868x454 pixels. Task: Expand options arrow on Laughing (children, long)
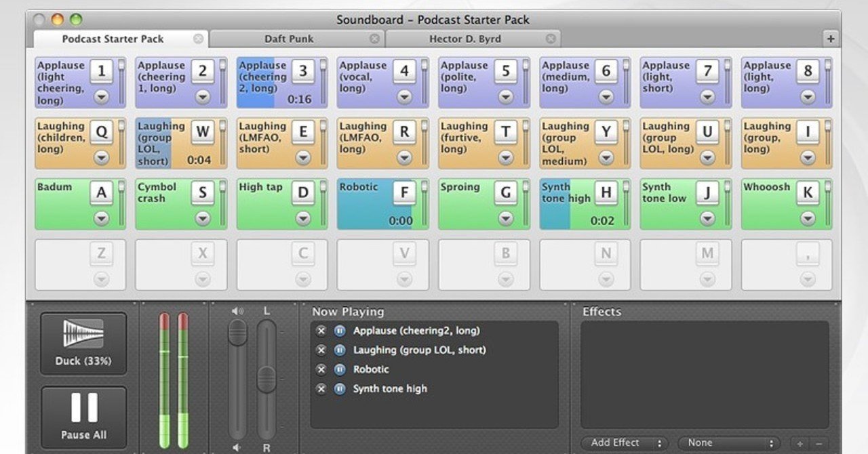click(102, 158)
